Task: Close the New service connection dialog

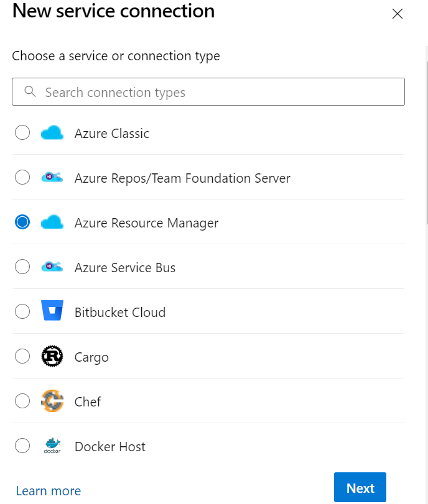Action: tap(398, 14)
